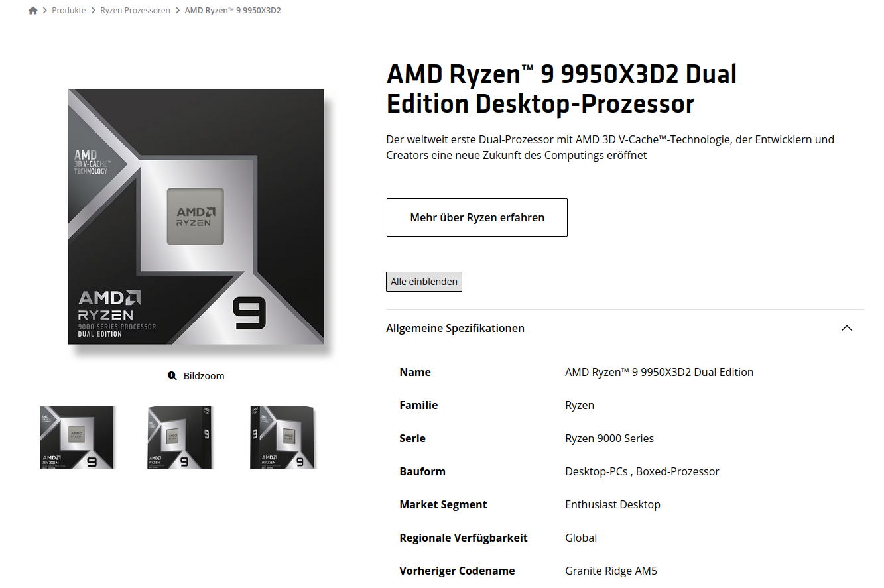Click Mehr über Ryzen erfahren button
The height and width of the screenshot is (588, 884).
(x=477, y=217)
